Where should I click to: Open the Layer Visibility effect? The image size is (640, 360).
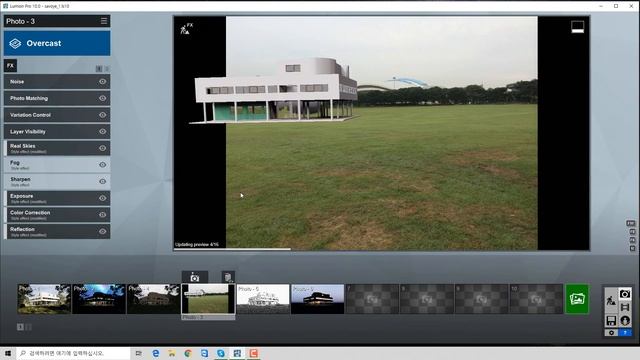click(57, 131)
